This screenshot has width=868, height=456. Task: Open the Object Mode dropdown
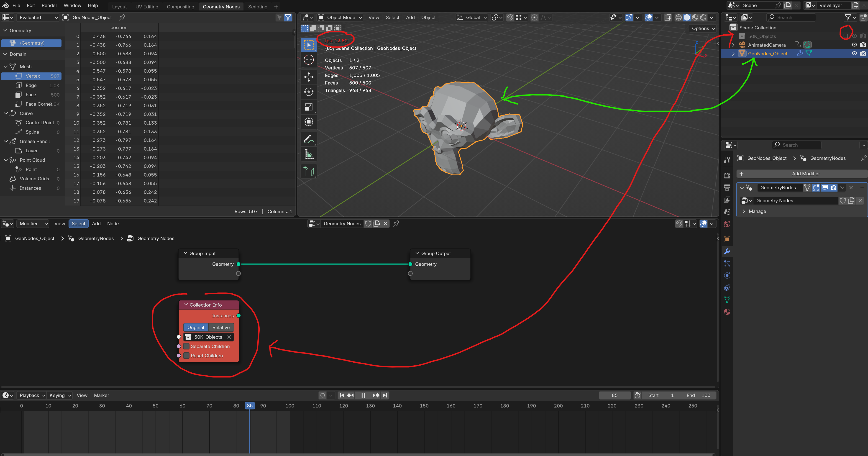point(340,18)
